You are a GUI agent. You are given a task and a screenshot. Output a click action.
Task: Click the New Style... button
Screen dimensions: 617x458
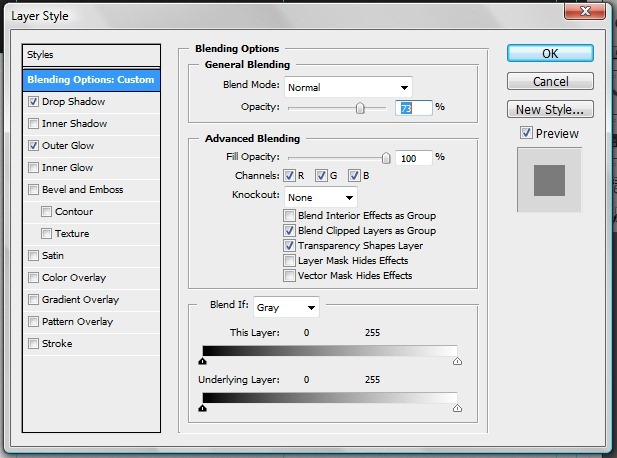(x=549, y=109)
